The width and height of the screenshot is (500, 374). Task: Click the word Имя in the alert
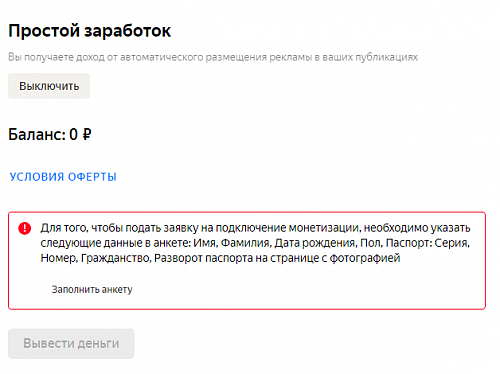coord(205,243)
